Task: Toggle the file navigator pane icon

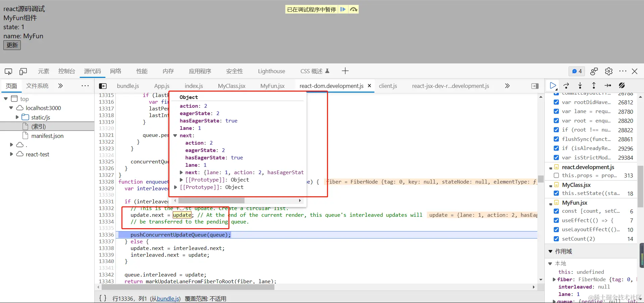Action: (103, 86)
